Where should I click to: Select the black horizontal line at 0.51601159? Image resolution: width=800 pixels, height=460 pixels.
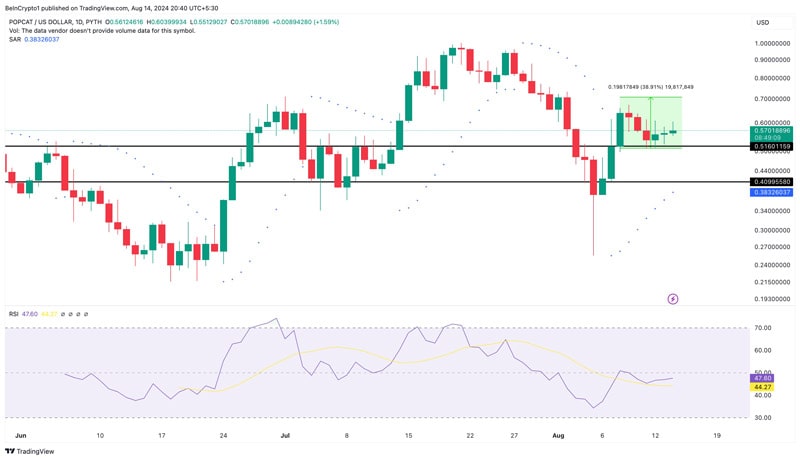pyautogui.click(x=300, y=147)
